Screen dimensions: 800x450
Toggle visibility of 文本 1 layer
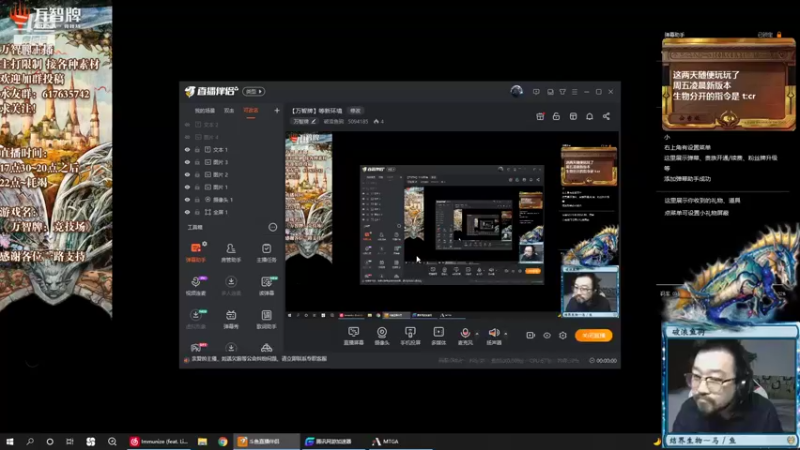(x=187, y=149)
